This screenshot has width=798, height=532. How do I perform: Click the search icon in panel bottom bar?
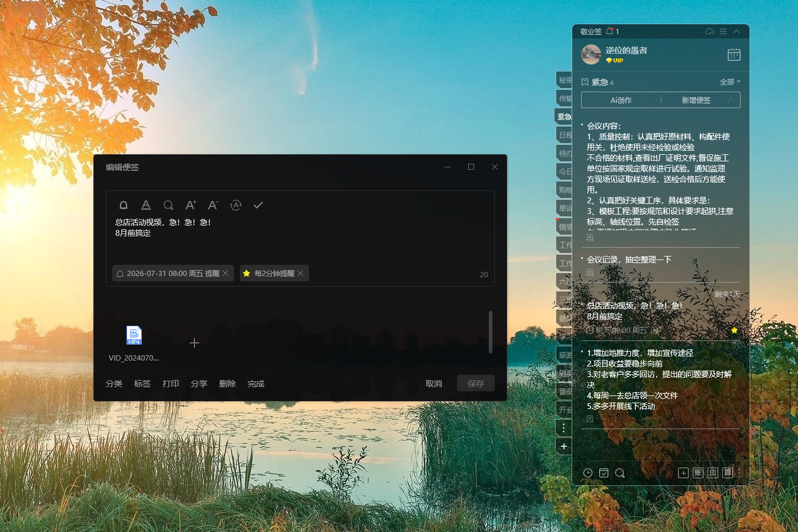(x=619, y=473)
